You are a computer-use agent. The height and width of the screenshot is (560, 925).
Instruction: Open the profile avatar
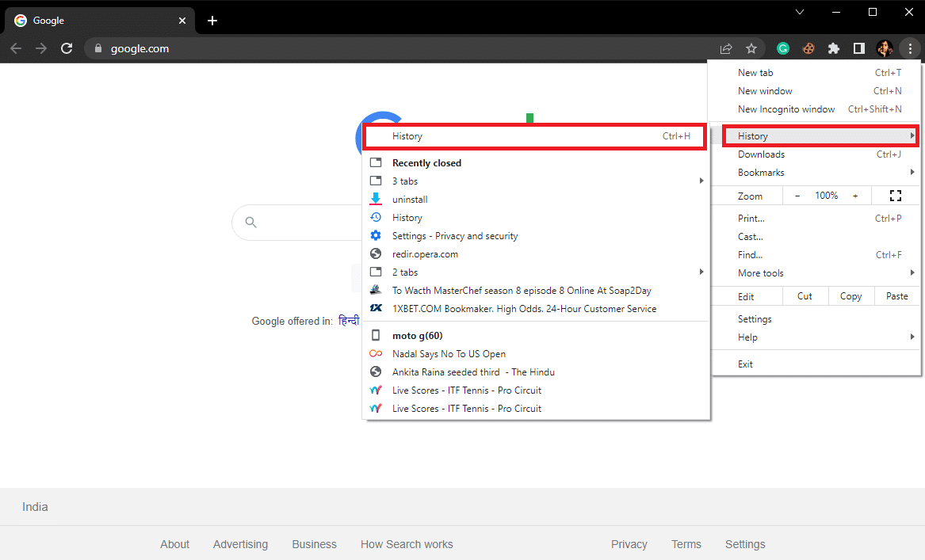885,48
